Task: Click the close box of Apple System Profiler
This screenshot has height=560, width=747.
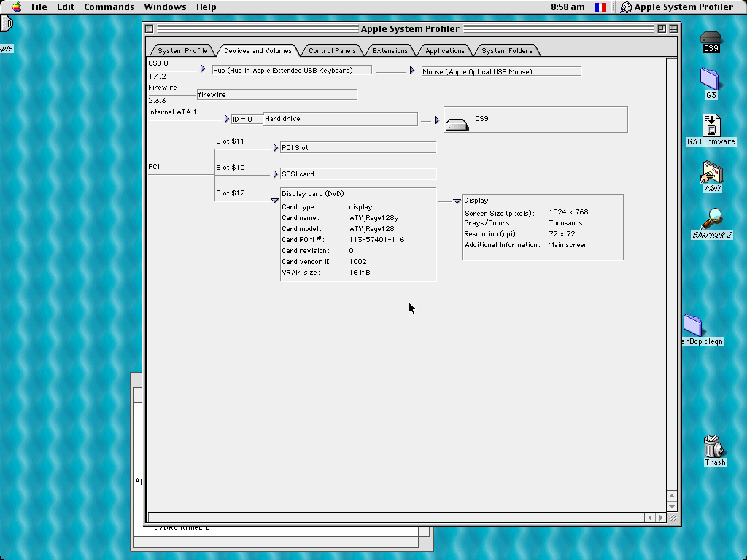Action: coord(149,28)
